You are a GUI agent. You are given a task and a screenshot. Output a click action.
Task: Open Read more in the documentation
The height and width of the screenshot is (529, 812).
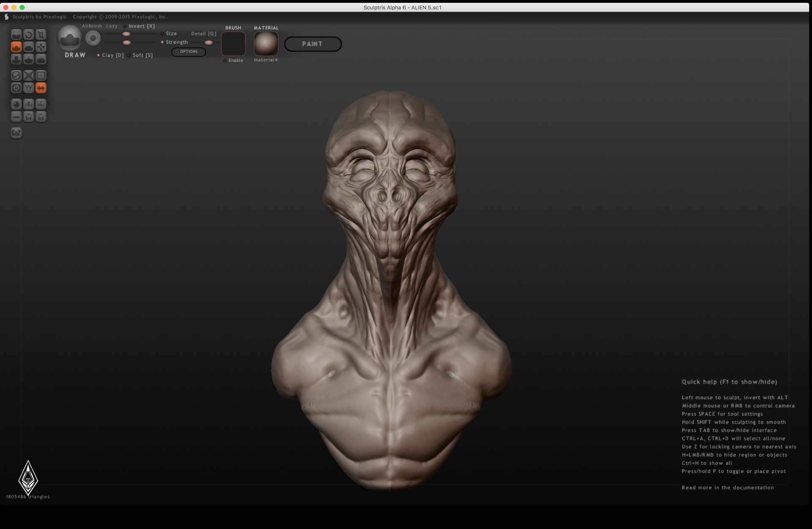[727, 488]
